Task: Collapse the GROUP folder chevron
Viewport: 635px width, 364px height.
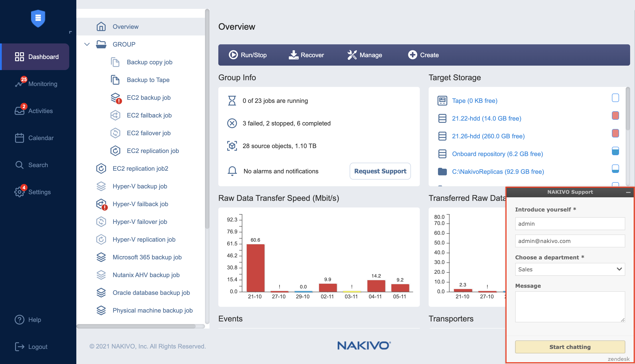Action: coord(87,44)
